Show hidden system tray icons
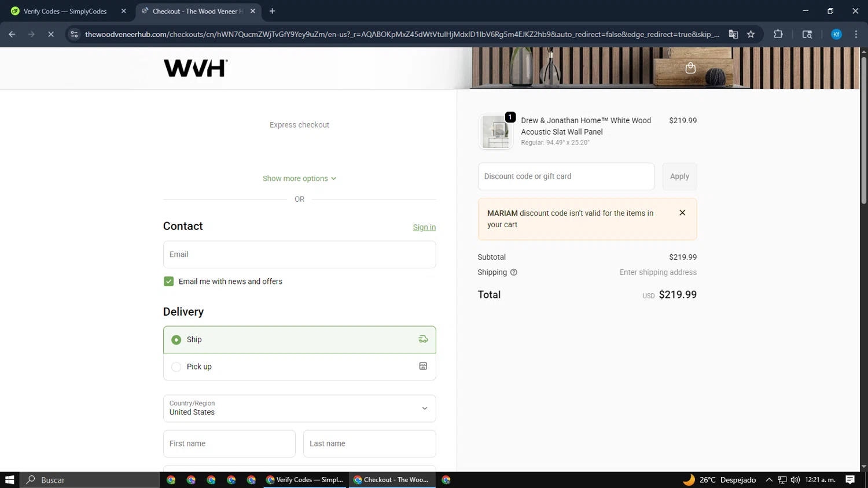This screenshot has width=868, height=488. click(x=769, y=480)
